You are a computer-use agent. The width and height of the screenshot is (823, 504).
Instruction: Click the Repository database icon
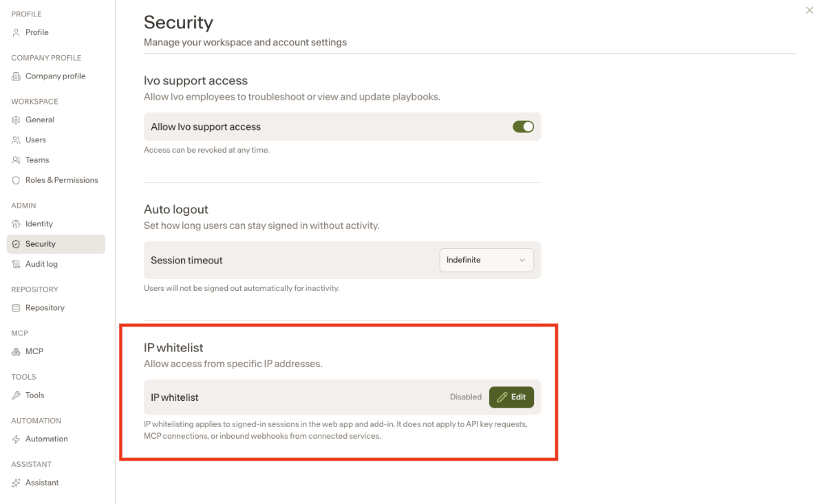click(17, 308)
